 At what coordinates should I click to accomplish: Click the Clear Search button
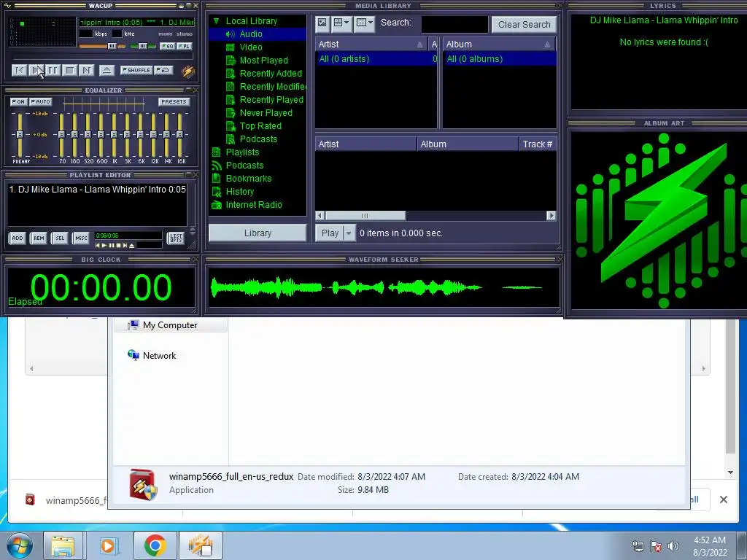click(x=524, y=25)
